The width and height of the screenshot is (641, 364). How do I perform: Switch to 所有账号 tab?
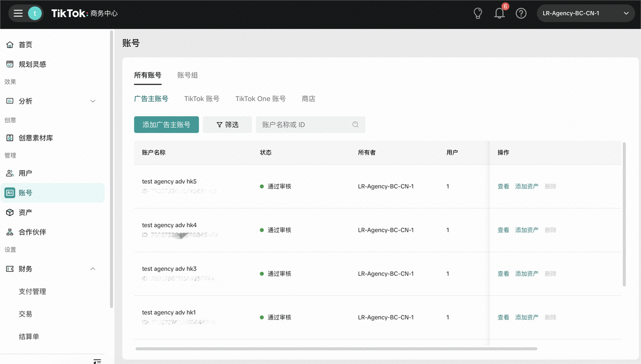point(148,75)
